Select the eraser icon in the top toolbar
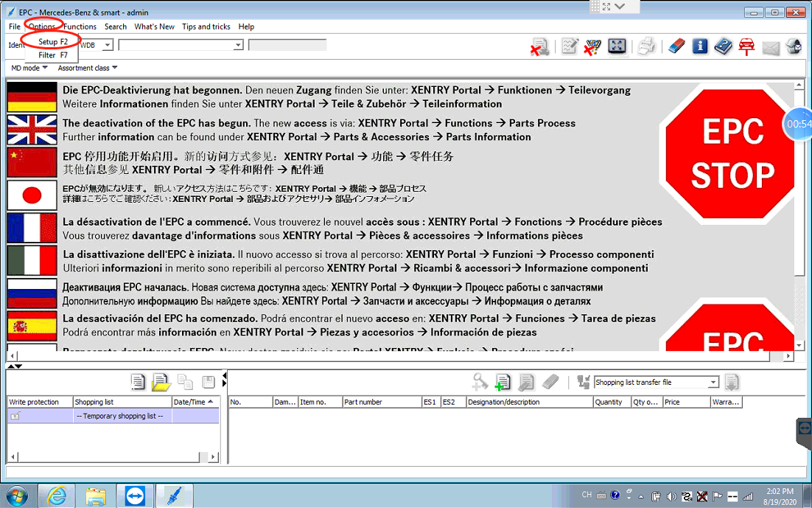The image size is (812, 508). [x=676, y=46]
